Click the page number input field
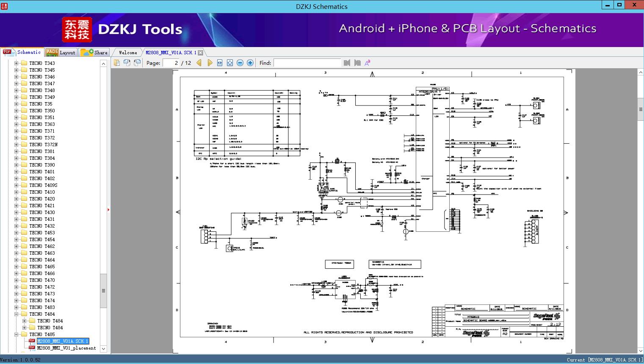 coord(171,63)
